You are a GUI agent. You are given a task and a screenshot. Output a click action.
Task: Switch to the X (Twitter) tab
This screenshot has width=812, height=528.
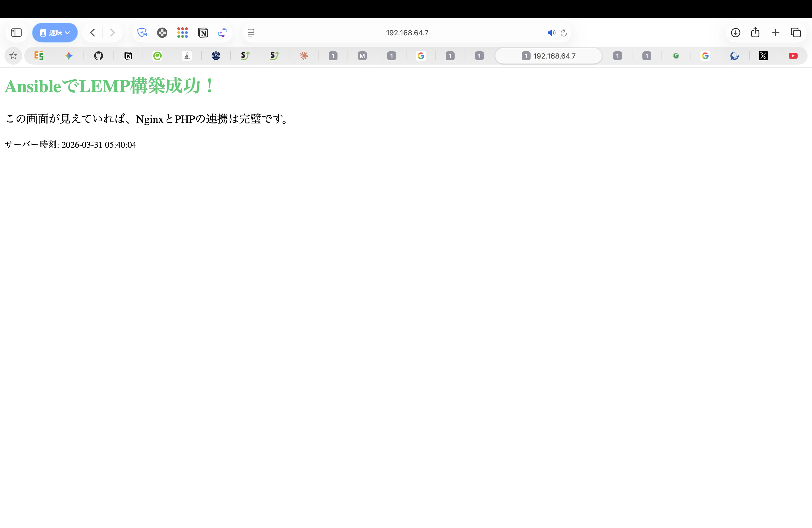click(764, 56)
